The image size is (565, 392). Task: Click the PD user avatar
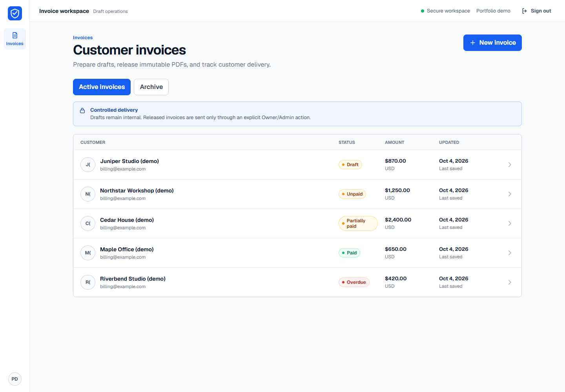tap(15, 379)
